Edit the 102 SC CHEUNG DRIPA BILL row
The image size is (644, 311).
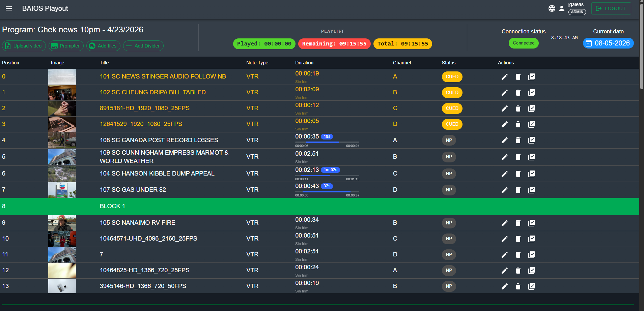[x=504, y=93]
